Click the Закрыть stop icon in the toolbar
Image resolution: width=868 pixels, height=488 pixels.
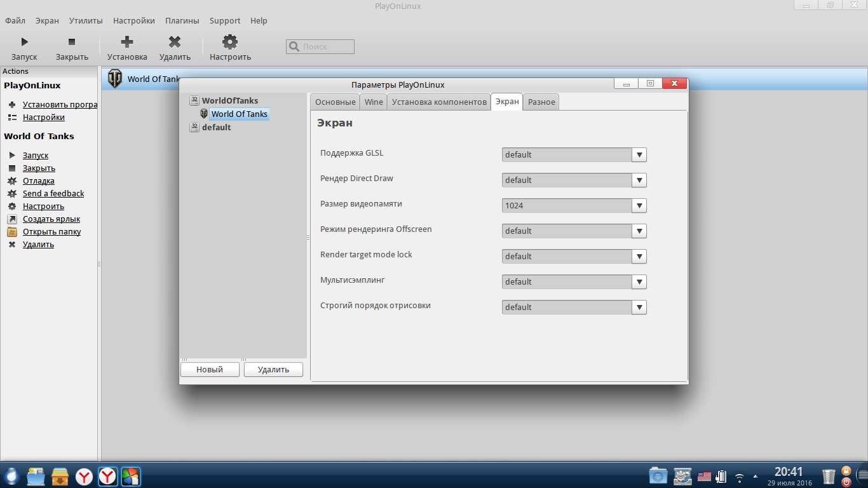(72, 42)
